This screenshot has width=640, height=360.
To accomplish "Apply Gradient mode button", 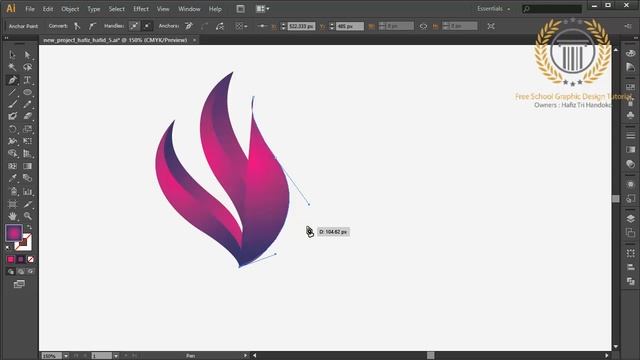I will (20, 260).
